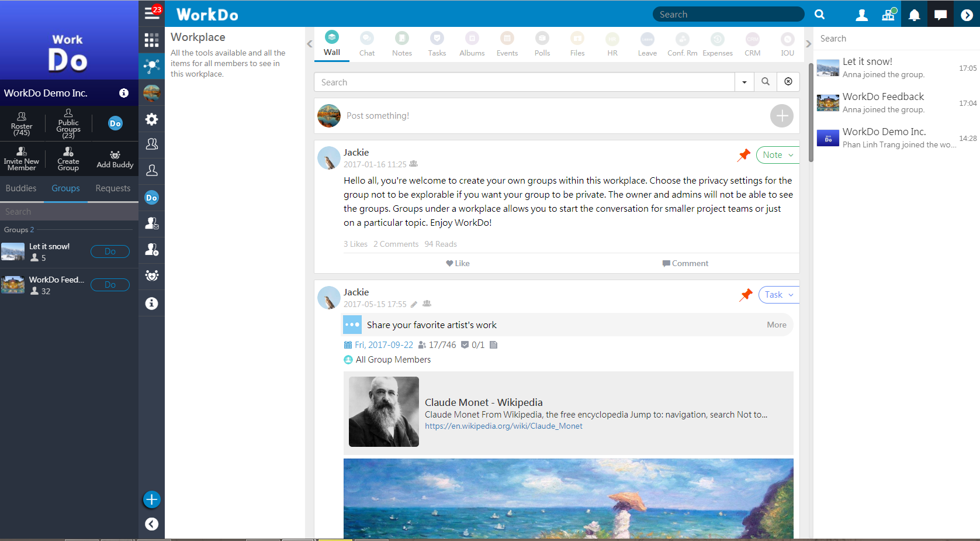Open the Files tab
This screenshot has height=541, width=980.
[x=577, y=44]
